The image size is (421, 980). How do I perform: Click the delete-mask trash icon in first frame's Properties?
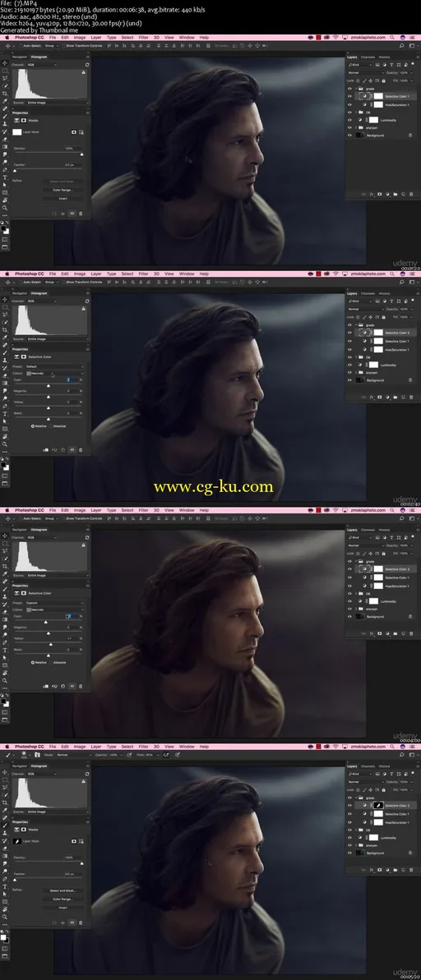tap(81, 214)
